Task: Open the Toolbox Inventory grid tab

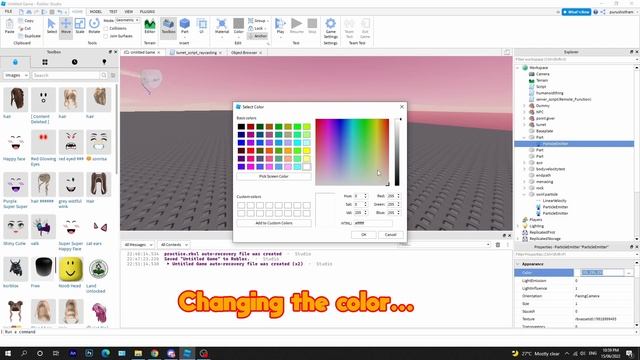Action: coord(45,62)
